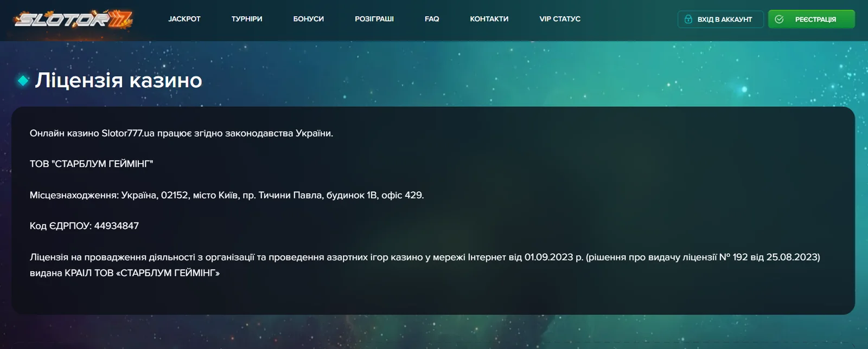Image resolution: width=868 pixels, height=349 pixels.
Task: Click the license text dated 01.09.2023
Action: coord(425,257)
